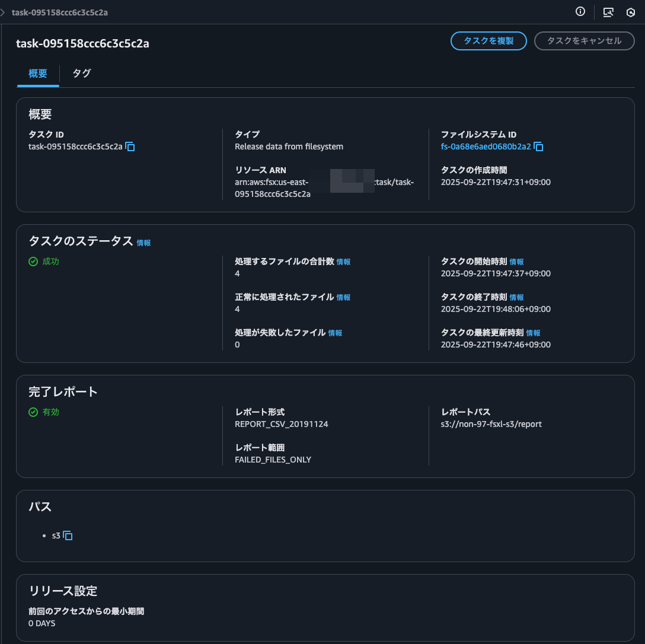Click the page title task-095158ccc6c3c5c2a
Screen dimensions: 645x644
coord(82,43)
